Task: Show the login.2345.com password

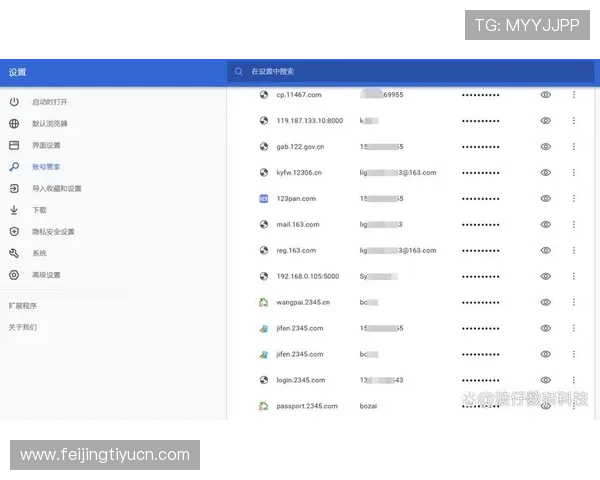Action: pos(546,380)
